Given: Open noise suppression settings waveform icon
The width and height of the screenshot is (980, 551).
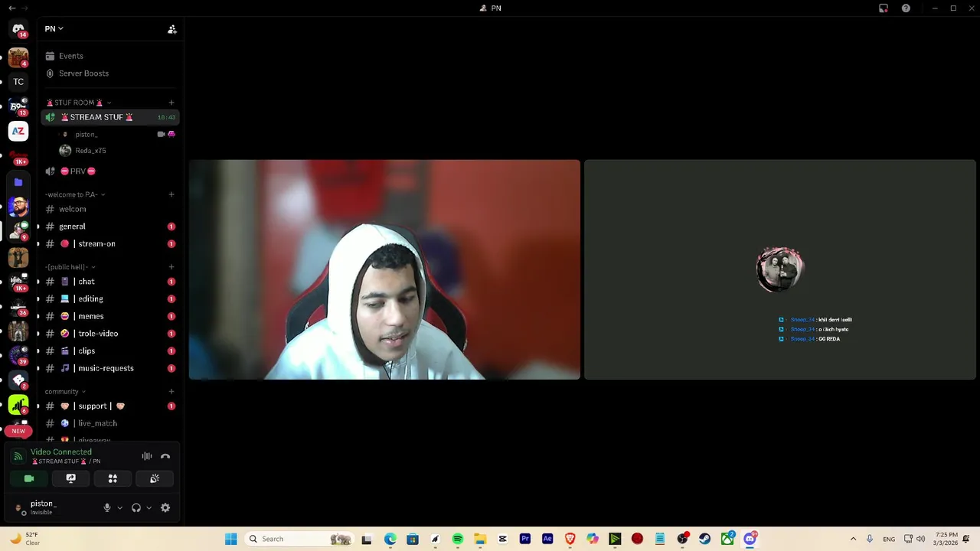Looking at the screenshot, I should 147,456.
